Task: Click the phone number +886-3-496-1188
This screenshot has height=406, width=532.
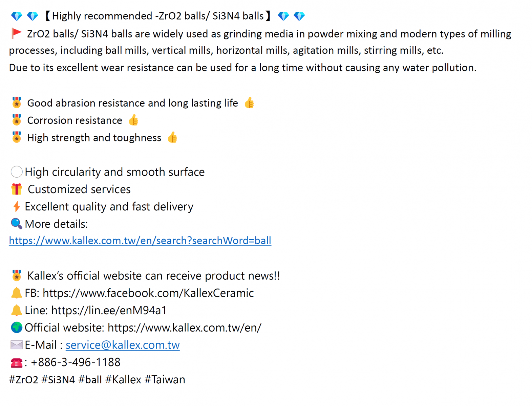Action: point(76,362)
